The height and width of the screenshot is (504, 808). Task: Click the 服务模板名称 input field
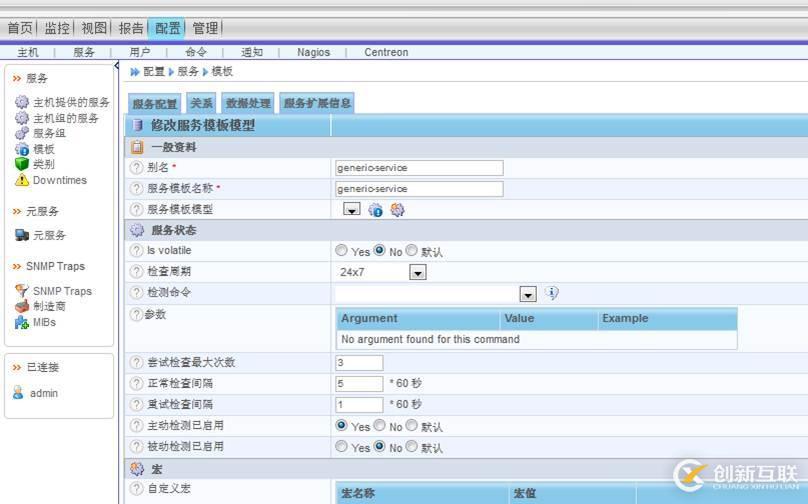pyautogui.click(x=419, y=189)
